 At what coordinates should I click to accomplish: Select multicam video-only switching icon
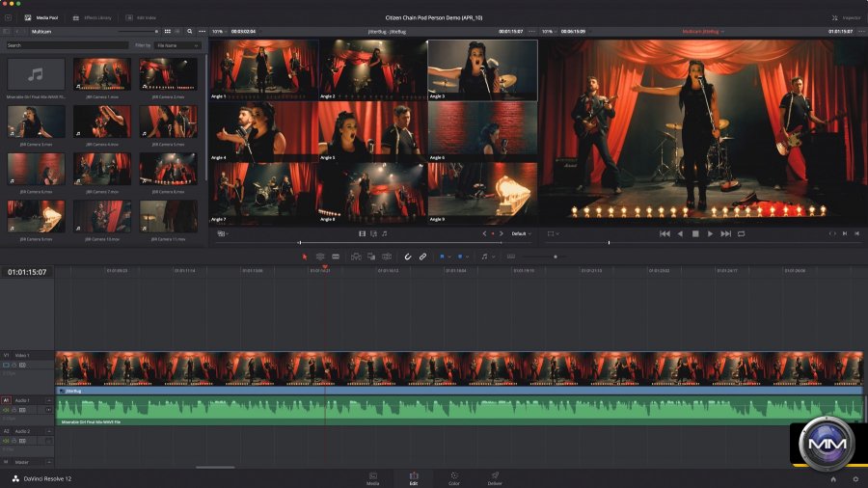coord(362,234)
